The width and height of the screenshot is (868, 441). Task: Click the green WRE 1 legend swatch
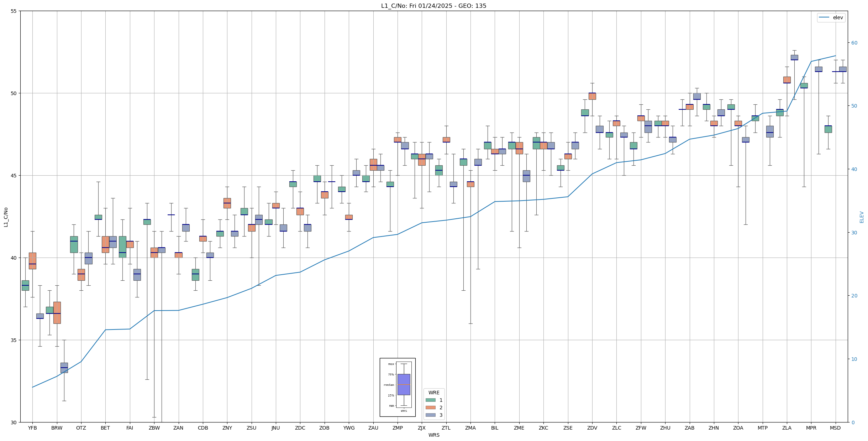click(430, 400)
